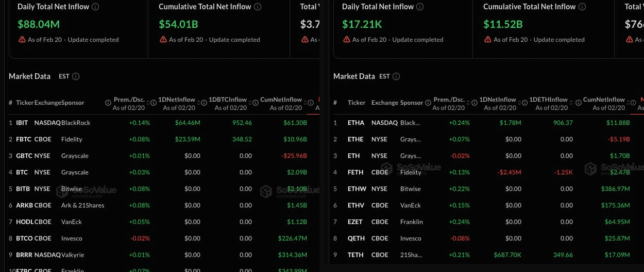Click the 906.37 ETH inflow value

(x=563, y=123)
